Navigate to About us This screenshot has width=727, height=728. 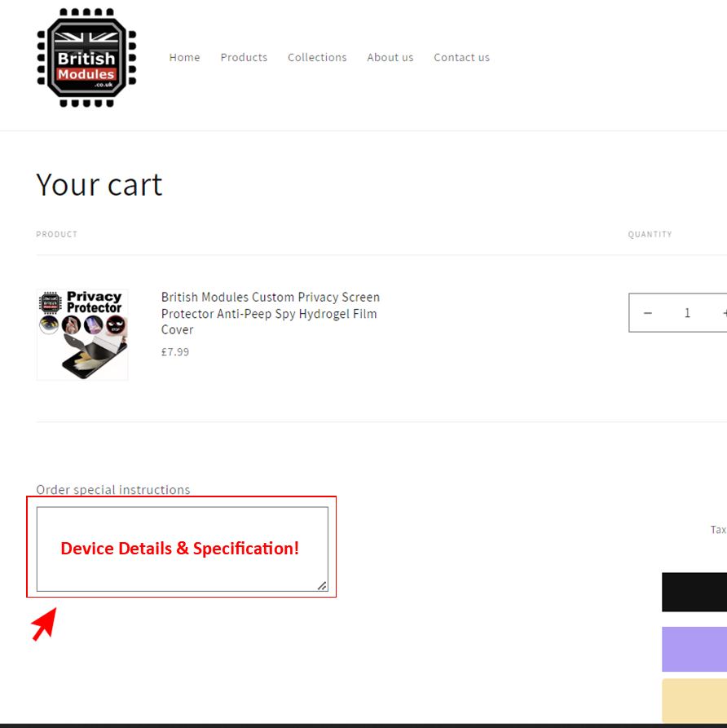390,58
